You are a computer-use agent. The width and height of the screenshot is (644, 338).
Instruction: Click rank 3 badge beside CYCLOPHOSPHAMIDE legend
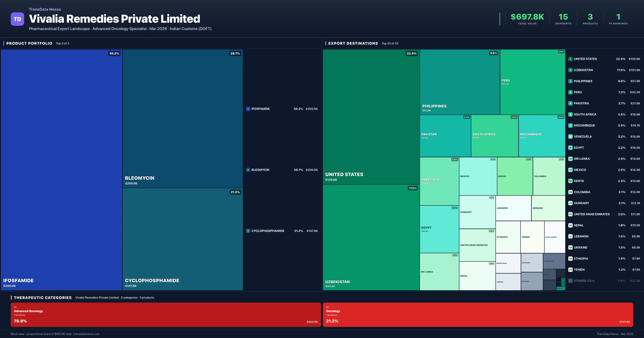pos(248,231)
